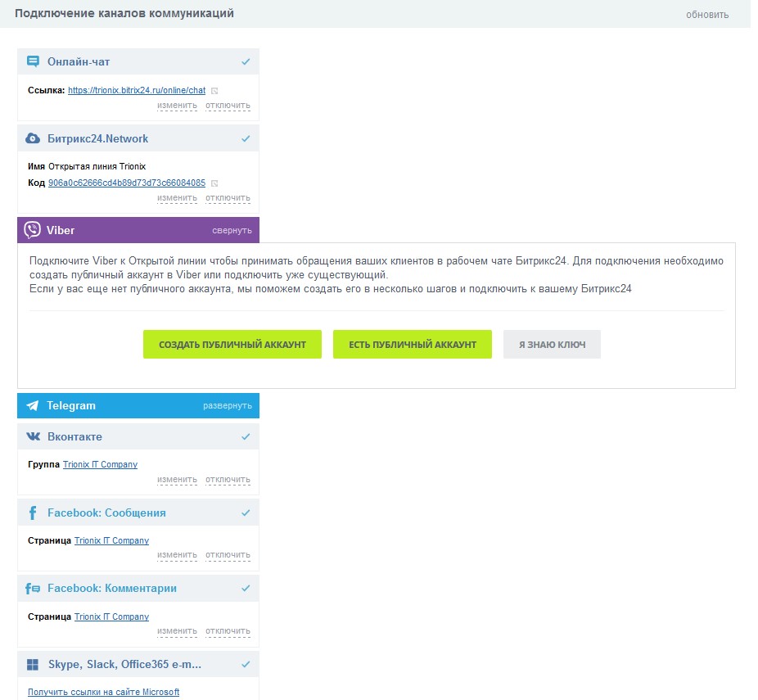Click the Есть публичный аккаунт button

[x=413, y=344]
